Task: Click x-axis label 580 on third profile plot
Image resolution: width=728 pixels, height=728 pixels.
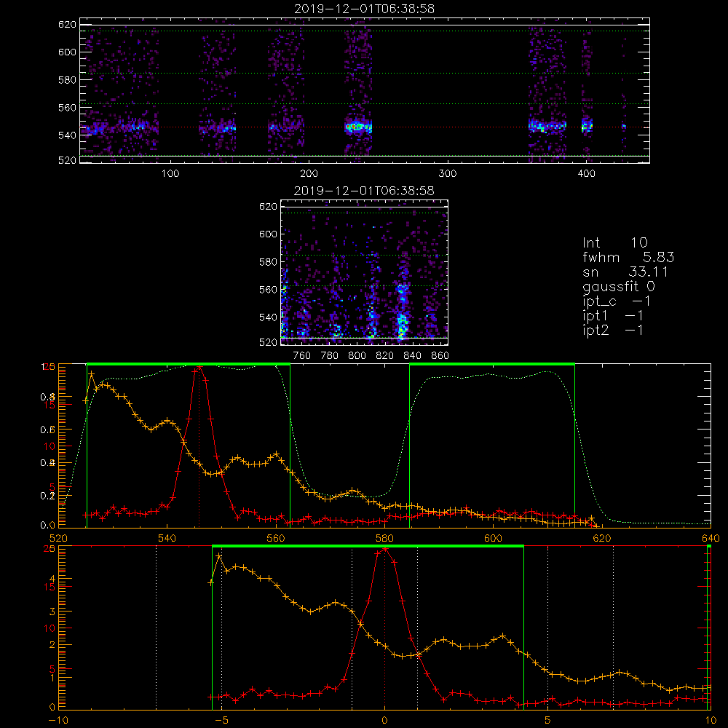Action: 384,539
